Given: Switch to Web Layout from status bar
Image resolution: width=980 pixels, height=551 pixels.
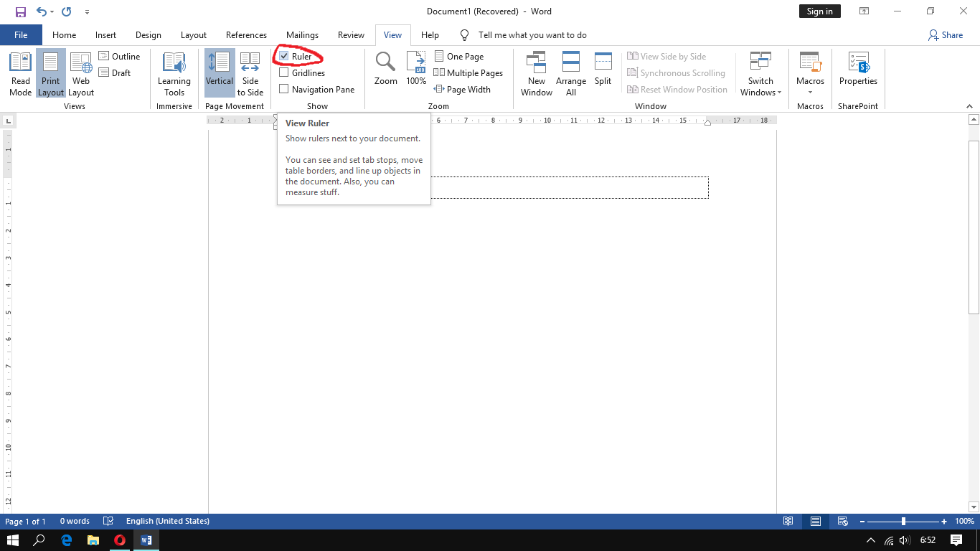Looking at the screenshot, I should 843,522.
